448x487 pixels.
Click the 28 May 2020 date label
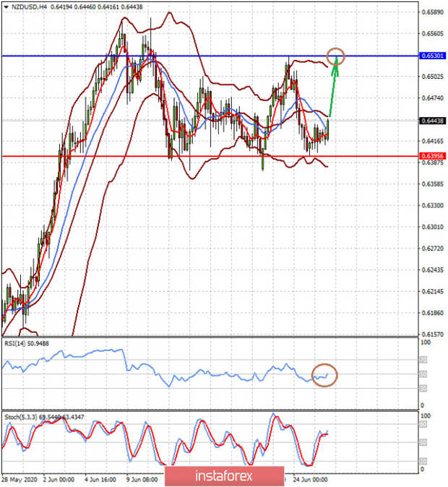(x=17, y=480)
